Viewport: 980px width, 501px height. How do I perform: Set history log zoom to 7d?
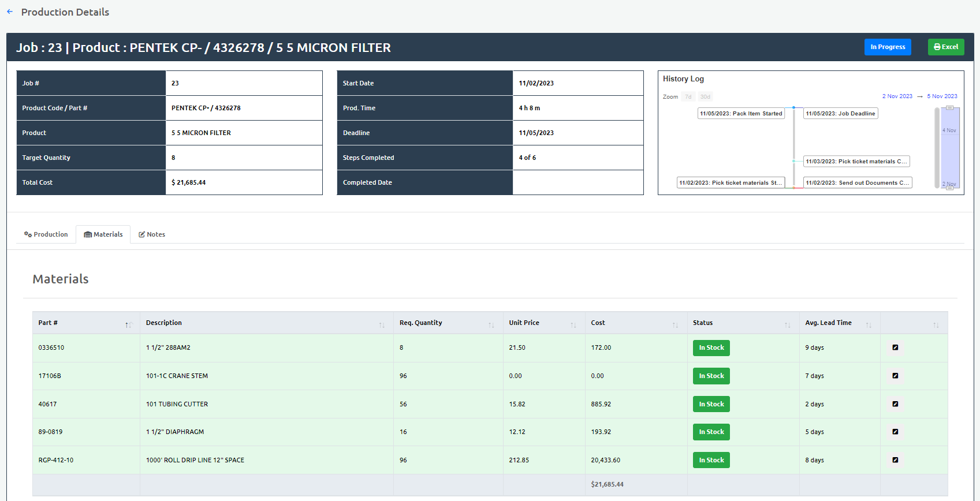(688, 96)
